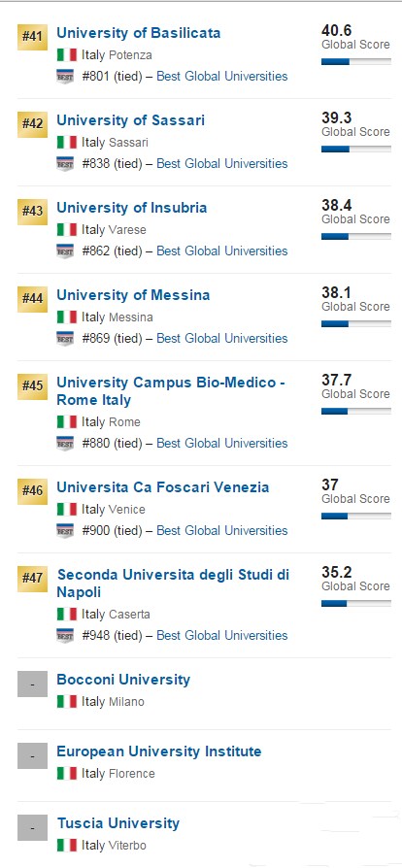
Task: Click the #41 gold rank badge
Action: [32, 37]
